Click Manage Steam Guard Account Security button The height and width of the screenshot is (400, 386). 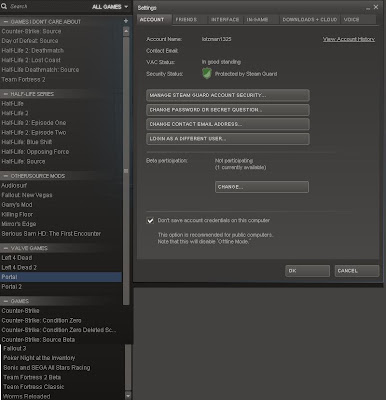[228, 95]
